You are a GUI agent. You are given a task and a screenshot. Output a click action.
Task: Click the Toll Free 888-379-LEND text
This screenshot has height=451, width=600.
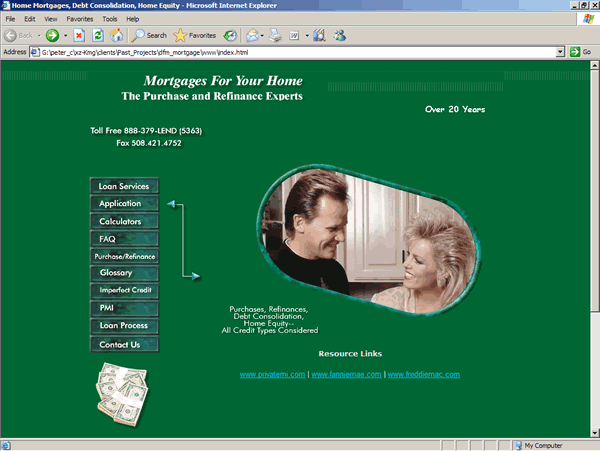coord(146,131)
